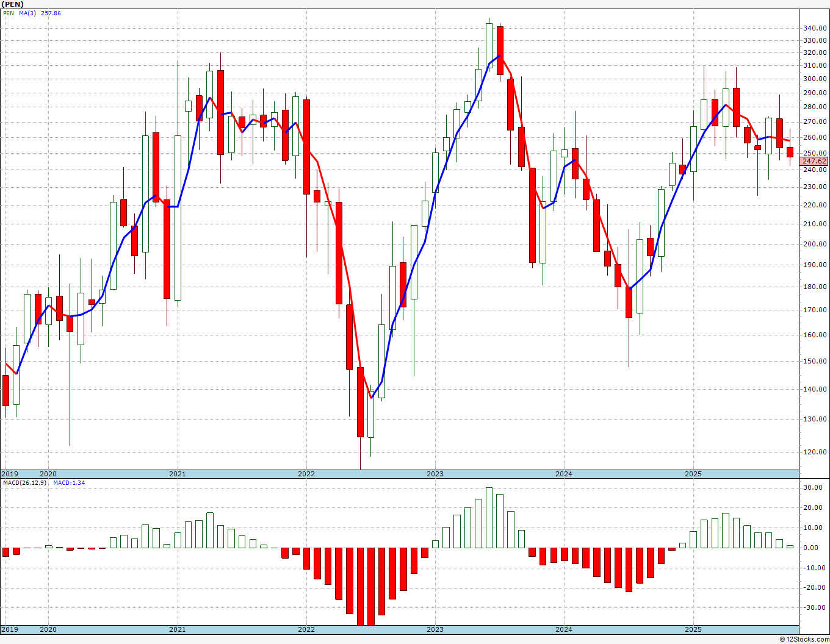This screenshot has width=830, height=644.
Task: Select the 250.00 price axis label
Action: click(815, 153)
